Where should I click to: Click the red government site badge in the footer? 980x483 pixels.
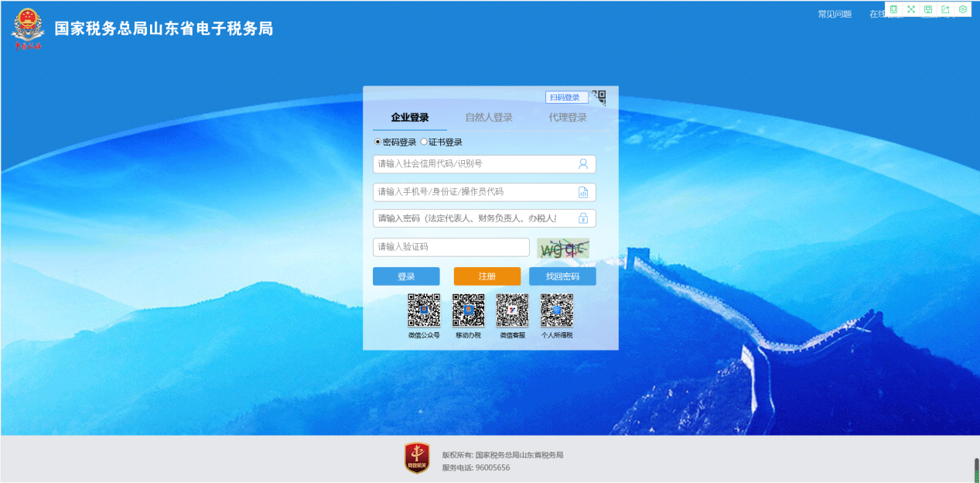click(418, 457)
